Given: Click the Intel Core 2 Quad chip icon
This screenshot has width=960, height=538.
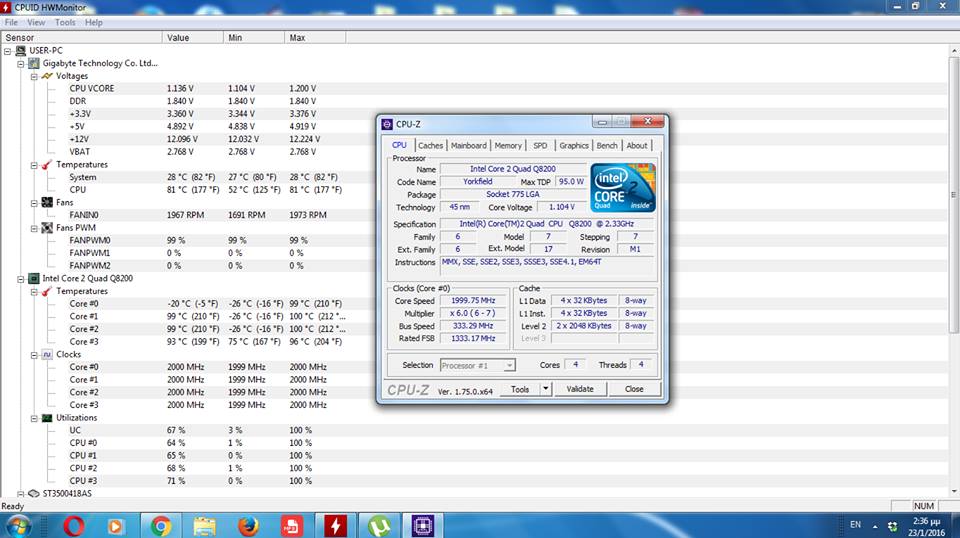Looking at the screenshot, I should click(34, 278).
